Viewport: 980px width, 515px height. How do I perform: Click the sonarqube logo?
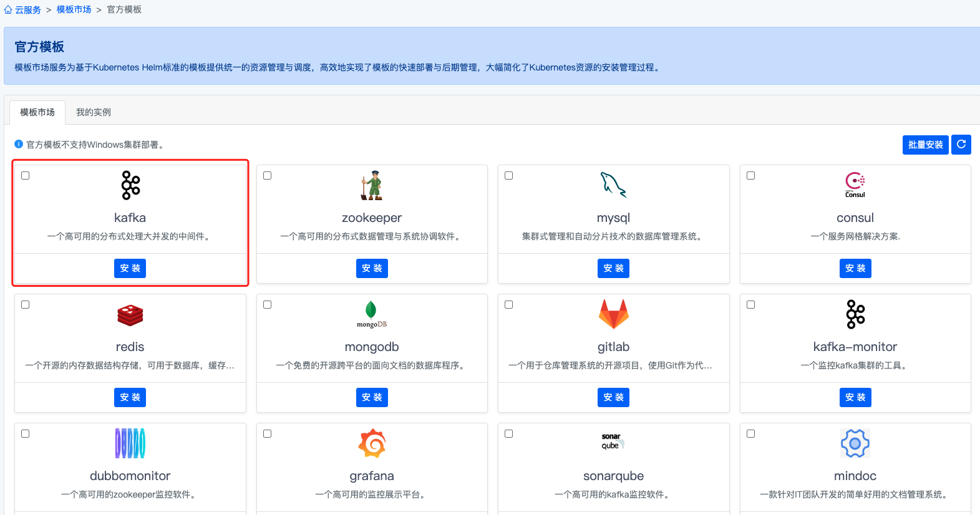tap(613, 441)
